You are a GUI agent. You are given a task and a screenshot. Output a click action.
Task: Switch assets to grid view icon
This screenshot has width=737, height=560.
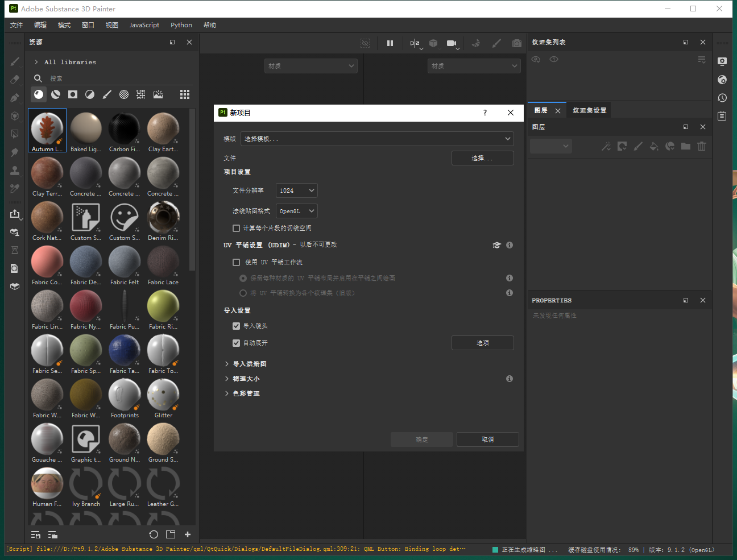tap(185, 94)
